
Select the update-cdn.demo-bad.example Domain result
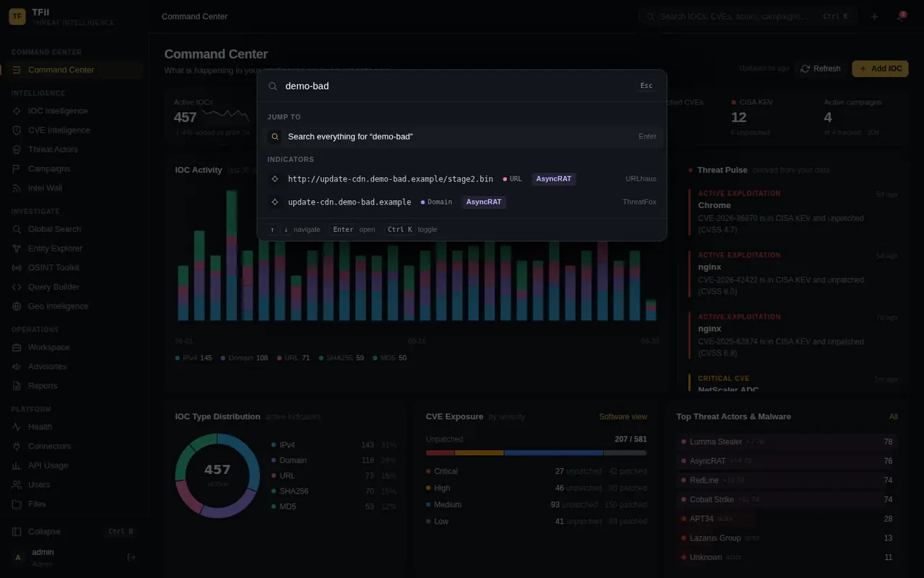pyautogui.click(x=462, y=202)
